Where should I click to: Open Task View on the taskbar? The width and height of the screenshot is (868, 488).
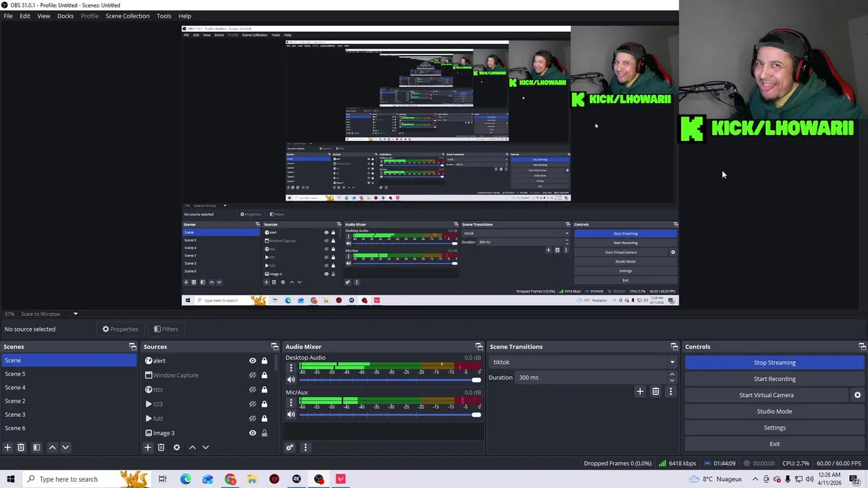(163, 479)
